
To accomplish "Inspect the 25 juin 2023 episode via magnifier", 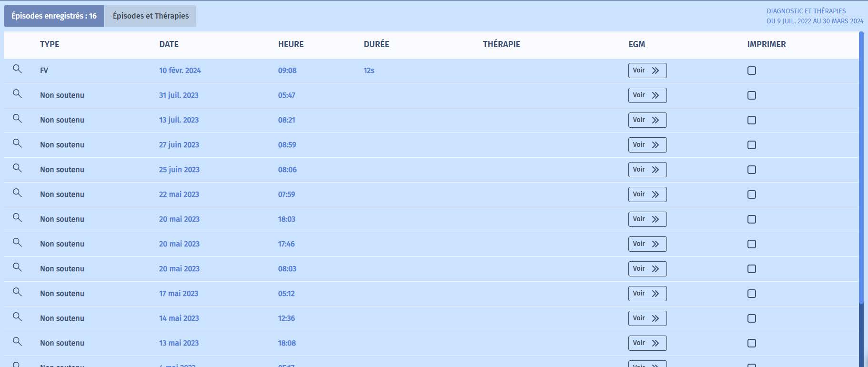I will click(x=17, y=168).
